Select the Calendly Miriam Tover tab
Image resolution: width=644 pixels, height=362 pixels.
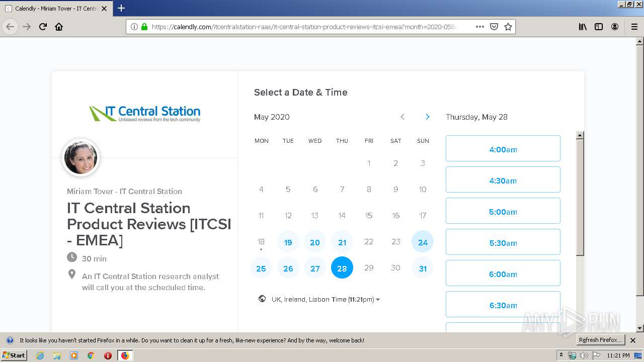tap(57, 9)
